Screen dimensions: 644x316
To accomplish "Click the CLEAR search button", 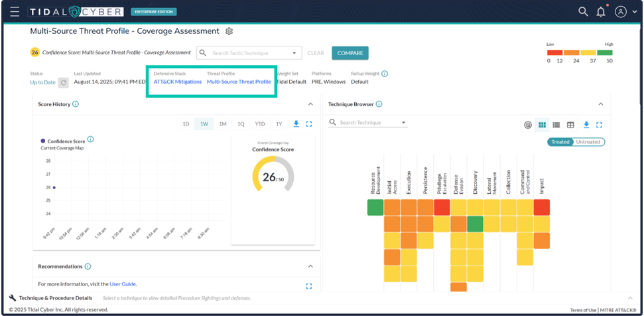I will click(316, 53).
